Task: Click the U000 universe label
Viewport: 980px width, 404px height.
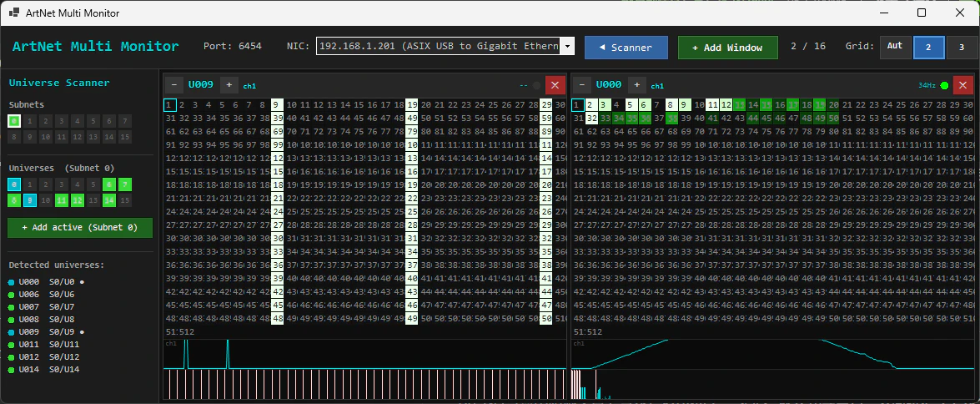Action: (x=609, y=85)
